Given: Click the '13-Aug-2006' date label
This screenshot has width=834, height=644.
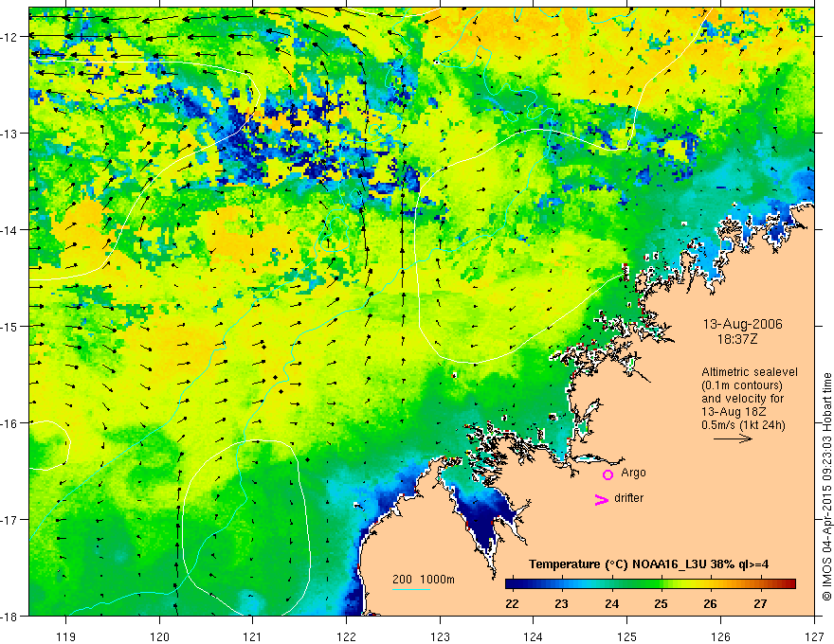Looking at the screenshot, I should click(742, 324).
